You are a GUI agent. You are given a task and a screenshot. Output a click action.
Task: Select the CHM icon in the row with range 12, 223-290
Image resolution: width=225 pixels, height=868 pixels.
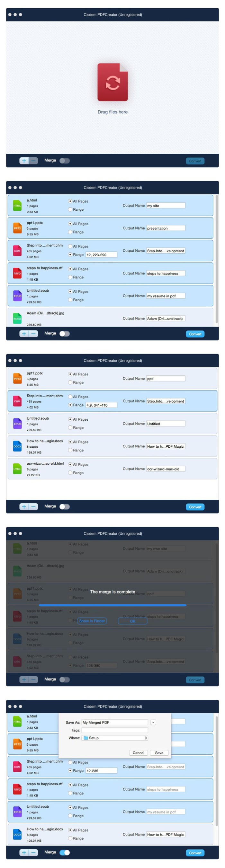click(x=17, y=251)
